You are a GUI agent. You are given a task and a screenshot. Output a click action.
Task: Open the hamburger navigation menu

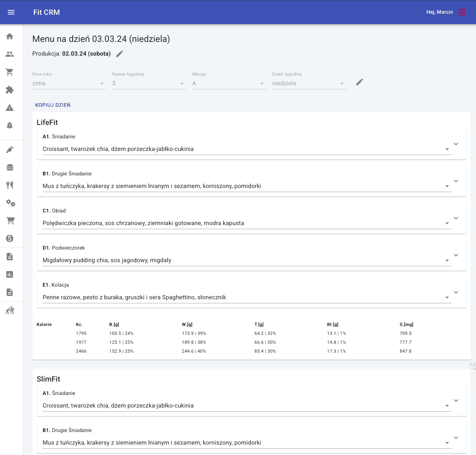click(x=11, y=12)
